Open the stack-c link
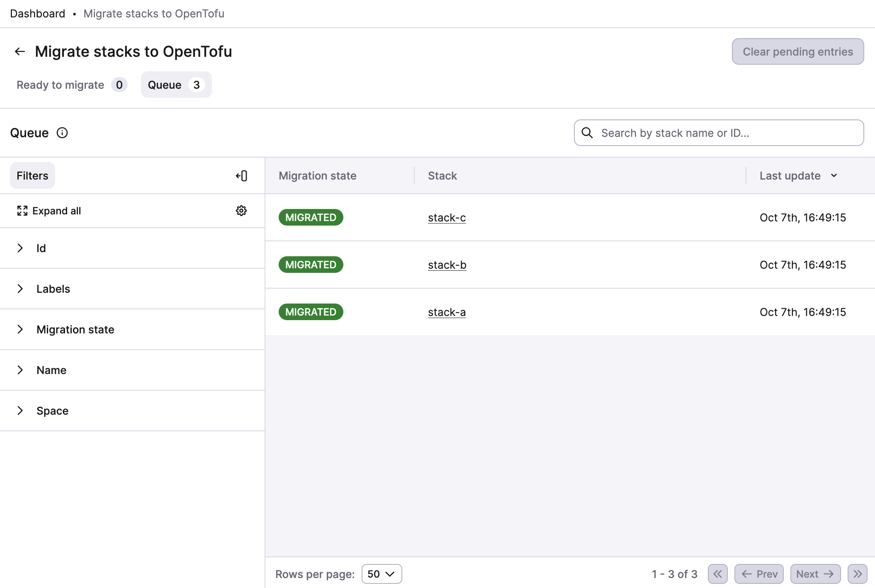Image resolution: width=875 pixels, height=588 pixels. [447, 218]
